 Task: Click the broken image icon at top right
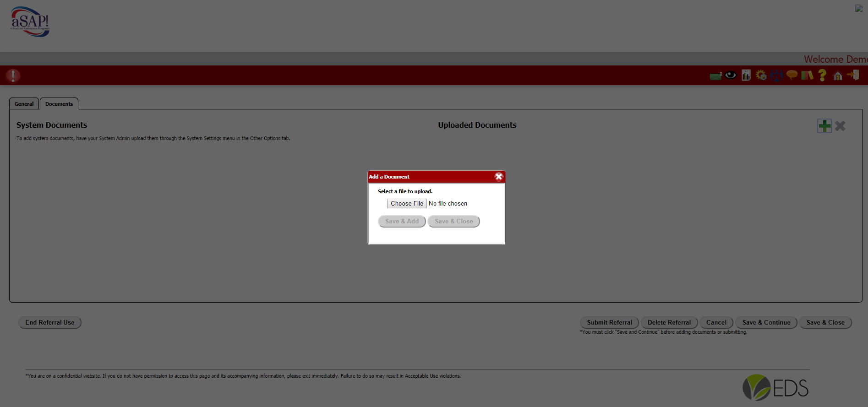(x=859, y=9)
